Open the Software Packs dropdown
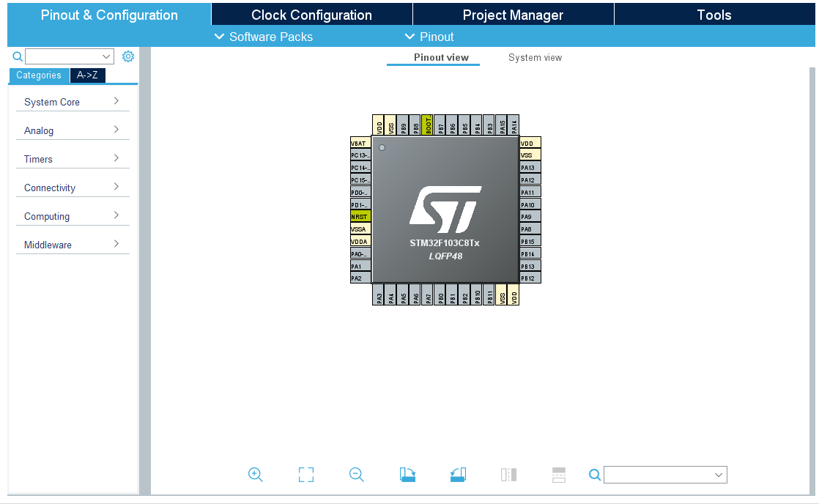This screenshot has height=504, width=819. click(x=264, y=37)
